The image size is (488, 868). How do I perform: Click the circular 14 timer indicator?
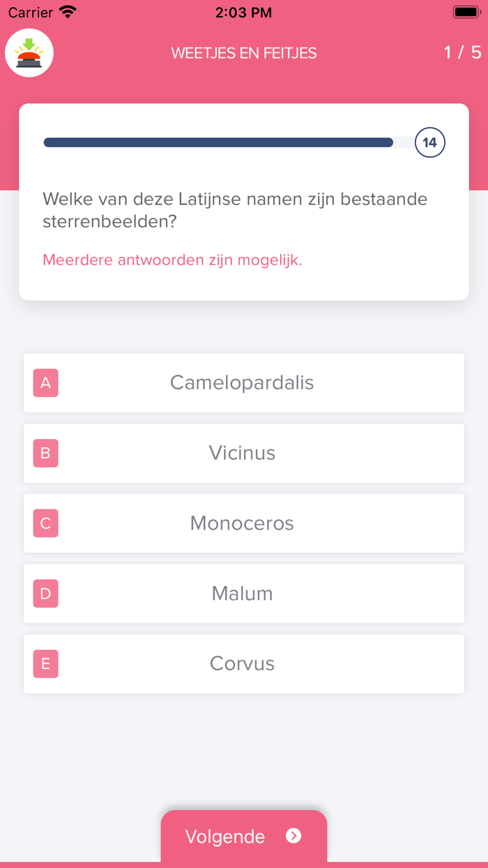tap(430, 142)
